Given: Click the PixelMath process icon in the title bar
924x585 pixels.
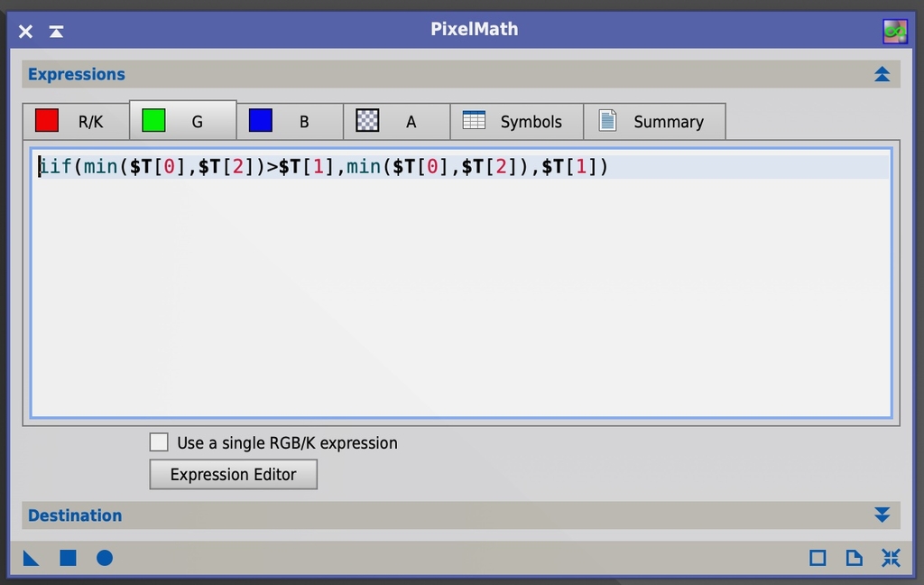Looking at the screenshot, I should click(x=894, y=32).
